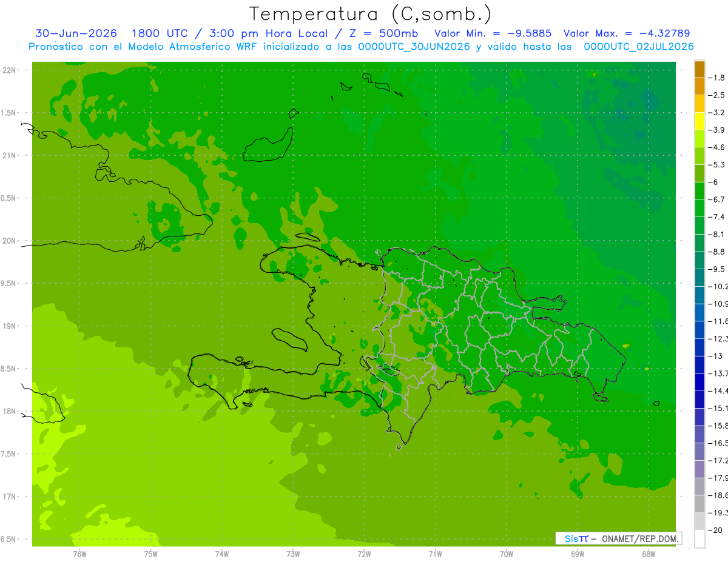This screenshot has width=728, height=562.
Task: Click 'Valor Min. = -9.5885' text
Action: [x=494, y=33]
